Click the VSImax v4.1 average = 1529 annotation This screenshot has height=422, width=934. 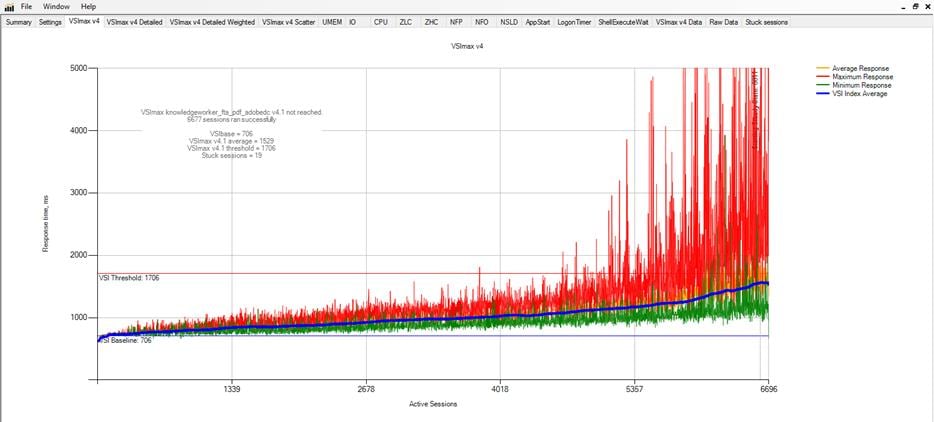[232, 141]
